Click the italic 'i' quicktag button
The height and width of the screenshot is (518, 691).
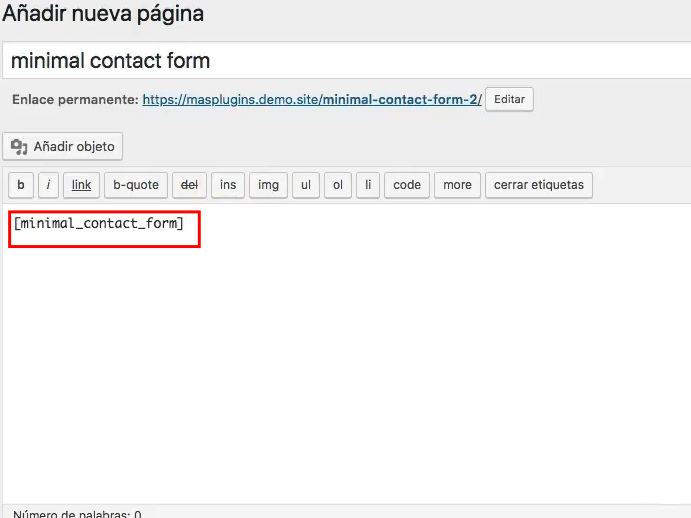coord(48,185)
